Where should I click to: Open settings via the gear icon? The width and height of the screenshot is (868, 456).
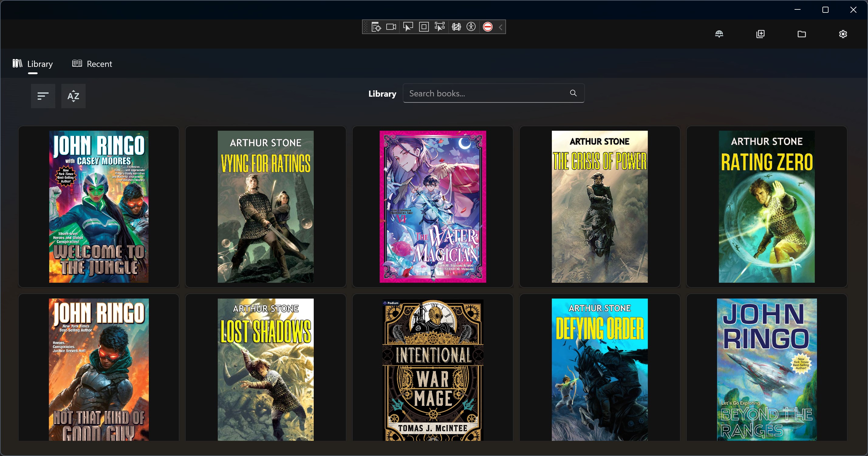[843, 34]
